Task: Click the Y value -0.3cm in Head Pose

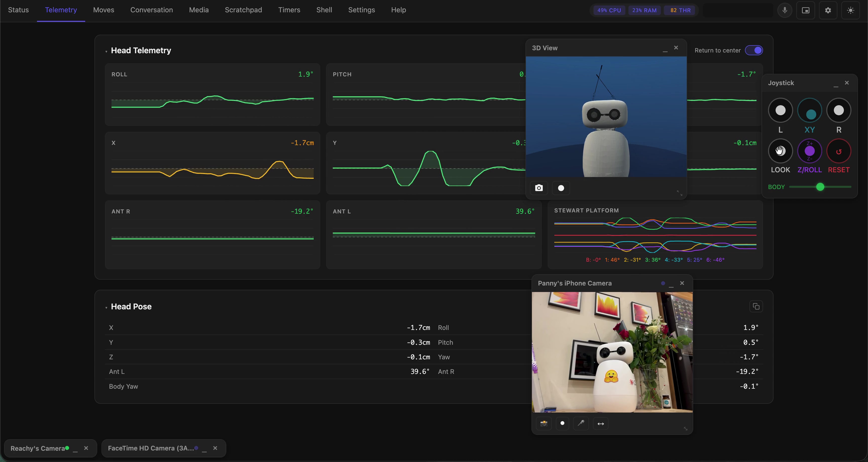Action: [418, 342]
